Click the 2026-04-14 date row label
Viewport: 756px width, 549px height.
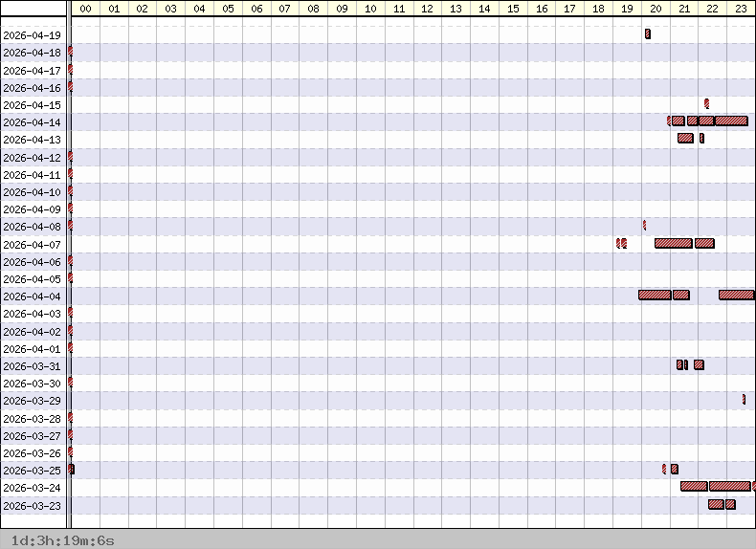(33, 122)
